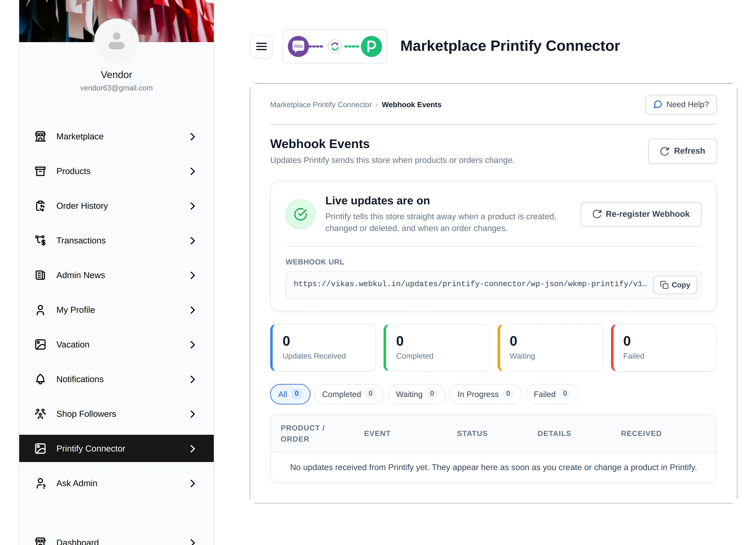Click the EVENT column header
This screenshot has width=756, height=545.
pyautogui.click(x=377, y=434)
